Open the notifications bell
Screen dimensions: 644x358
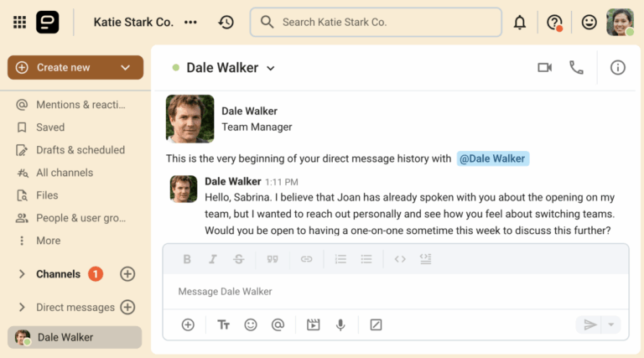(520, 23)
